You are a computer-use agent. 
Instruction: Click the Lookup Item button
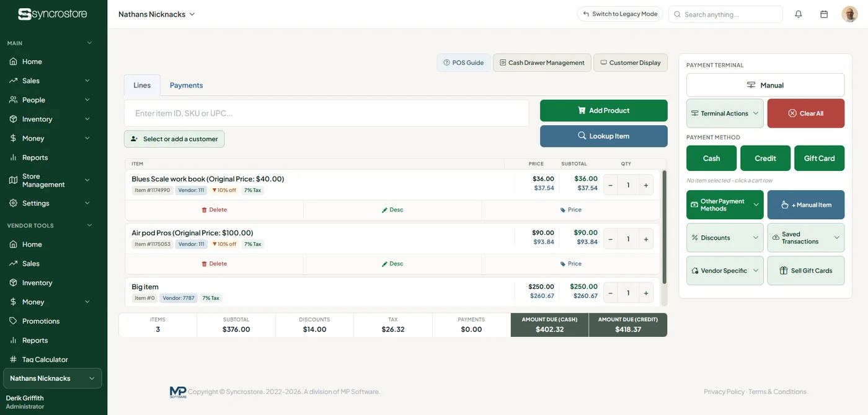click(604, 136)
